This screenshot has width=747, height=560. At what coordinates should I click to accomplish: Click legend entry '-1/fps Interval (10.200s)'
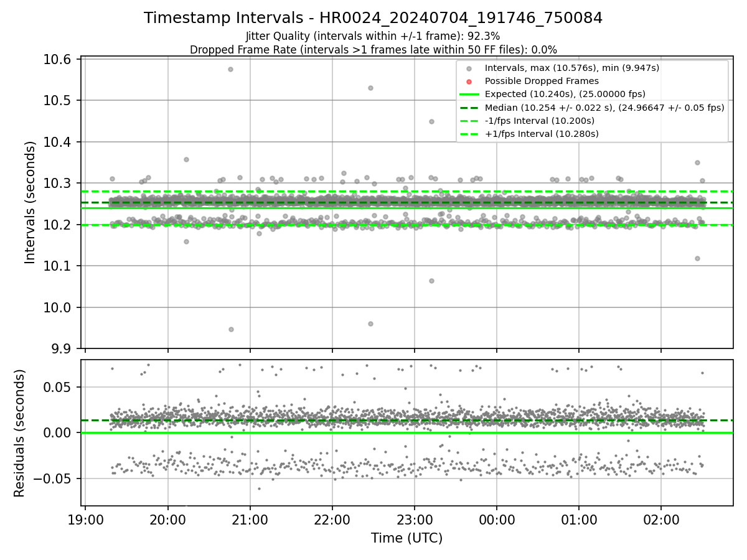pyautogui.click(x=540, y=120)
